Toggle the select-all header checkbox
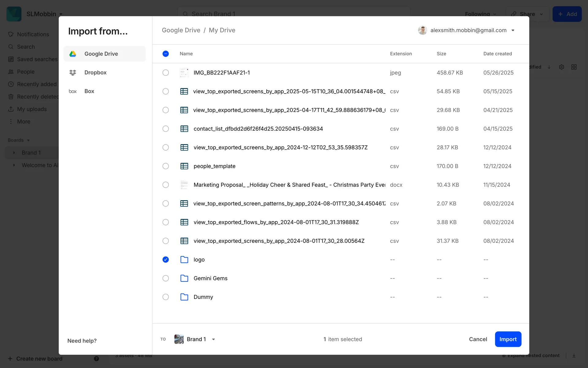The height and width of the screenshot is (368, 588). point(166,54)
